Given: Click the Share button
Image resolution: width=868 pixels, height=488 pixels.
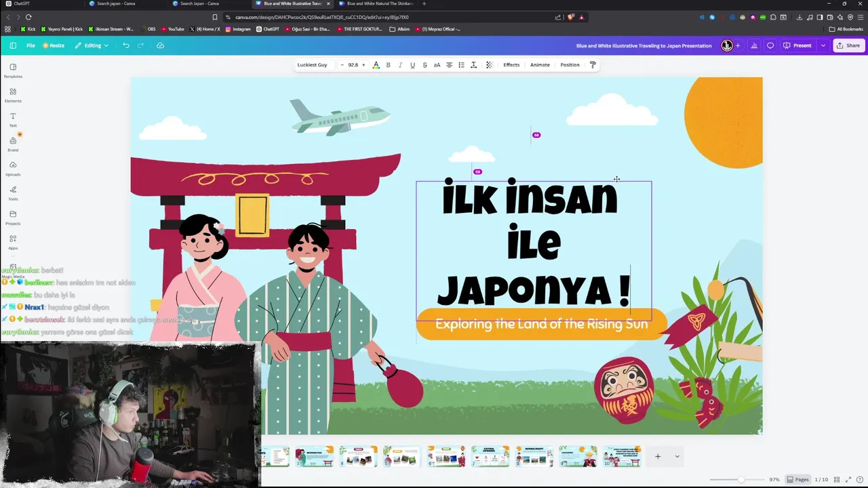Looking at the screenshot, I should [x=848, y=45].
